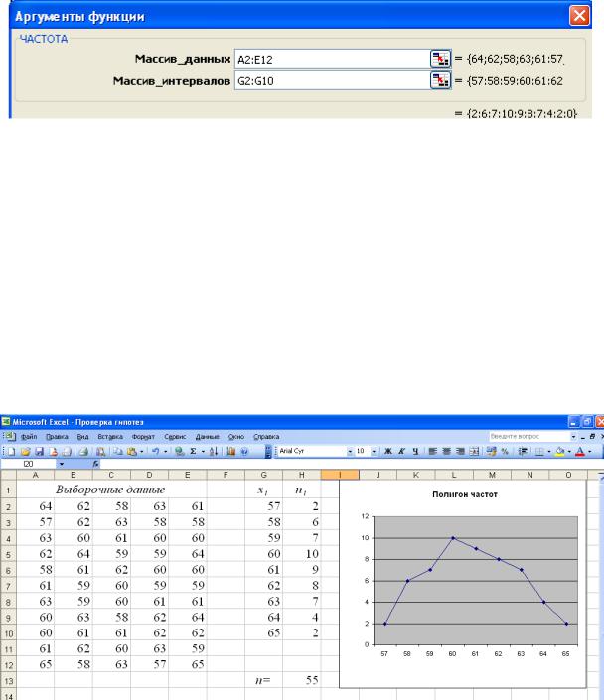Click the AutoSum sigma icon
The width and height of the screenshot is (604, 700).
click(x=193, y=452)
